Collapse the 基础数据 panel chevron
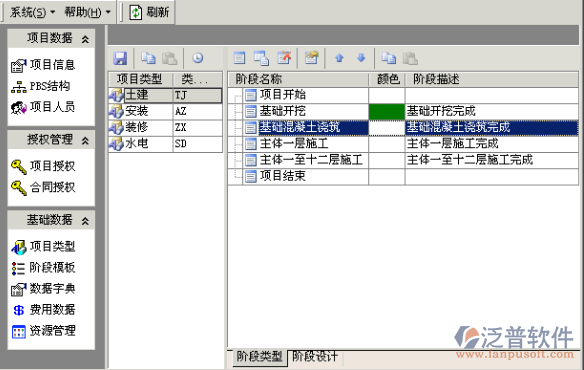Image resolution: width=584 pixels, height=370 pixels. [x=85, y=221]
